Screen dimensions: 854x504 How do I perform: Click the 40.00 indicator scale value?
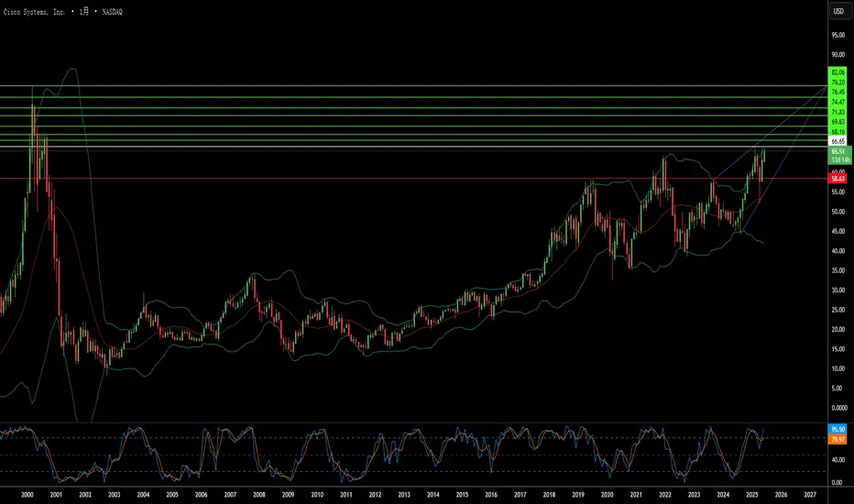(838, 460)
